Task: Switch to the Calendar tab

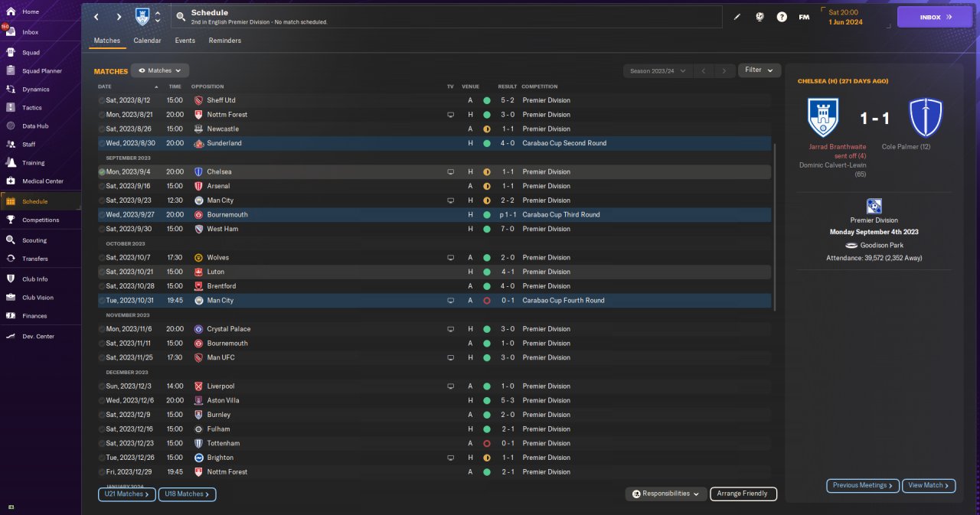Action: 147,41
